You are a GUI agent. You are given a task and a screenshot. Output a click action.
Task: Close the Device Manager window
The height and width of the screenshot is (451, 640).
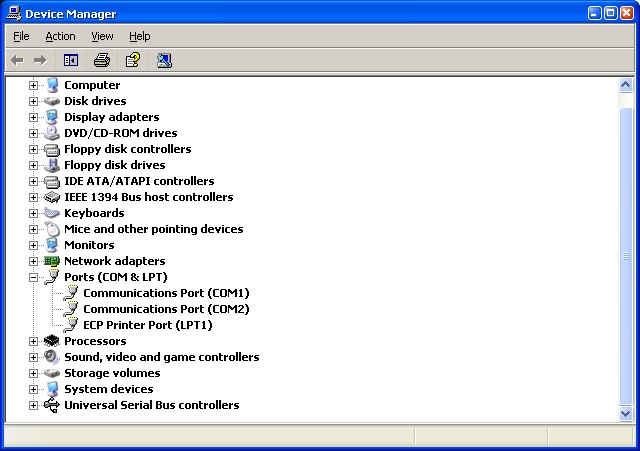click(627, 13)
